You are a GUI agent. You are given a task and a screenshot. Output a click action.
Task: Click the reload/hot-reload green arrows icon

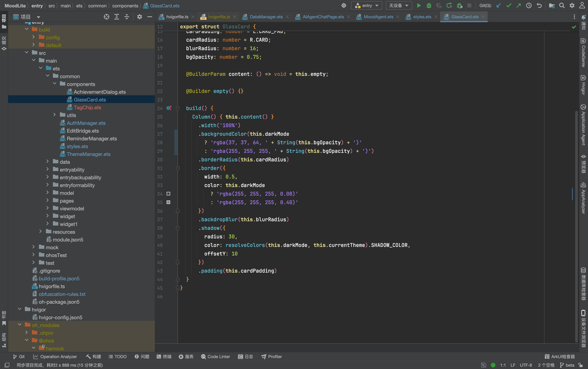(449, 5)
